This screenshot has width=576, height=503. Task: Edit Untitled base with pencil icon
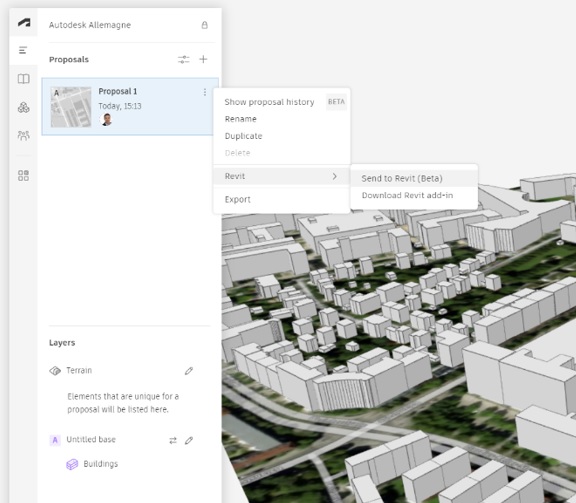click(189, 440)
